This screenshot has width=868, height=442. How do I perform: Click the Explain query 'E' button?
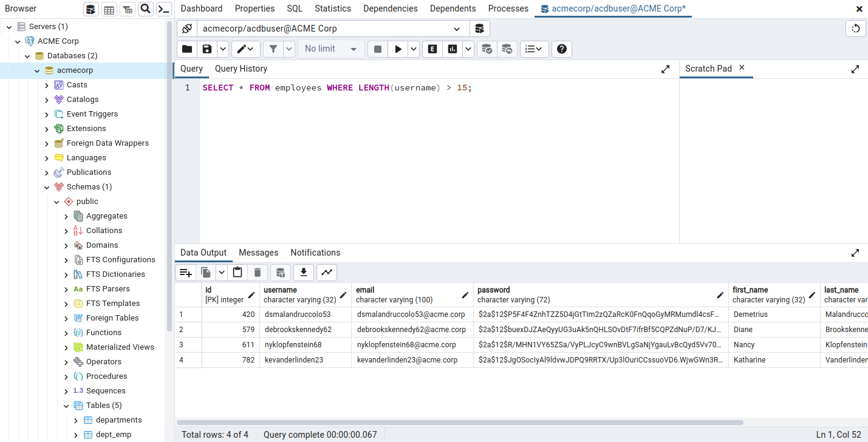click(432, 49)
